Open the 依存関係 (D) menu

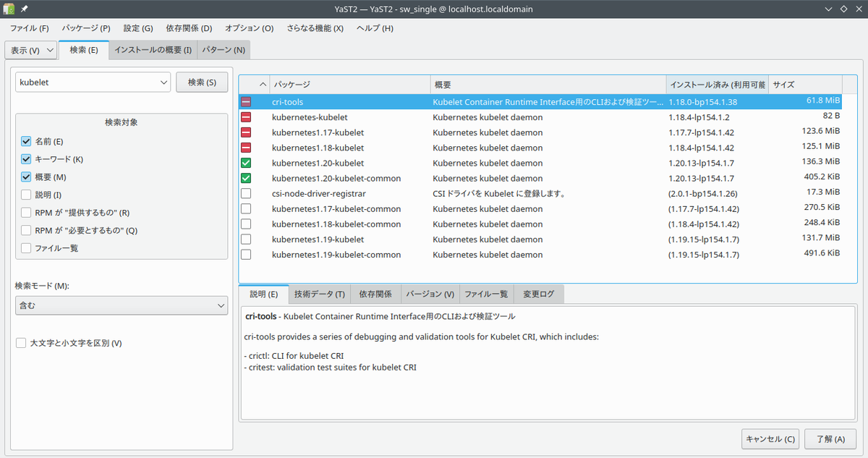tap(190, 28)
